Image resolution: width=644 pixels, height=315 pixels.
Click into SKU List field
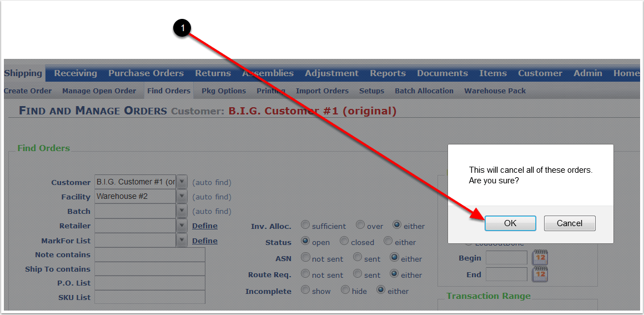tap(150, 297)
